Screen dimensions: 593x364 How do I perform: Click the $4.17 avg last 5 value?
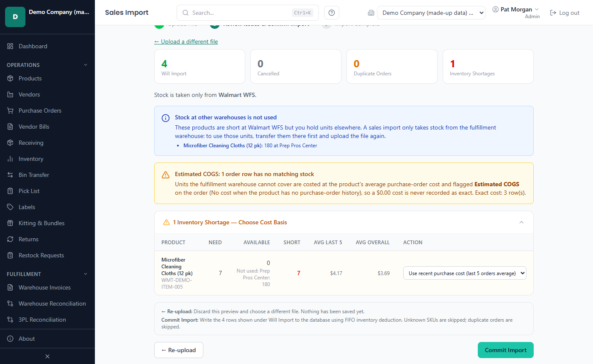(x=336, y=273)
